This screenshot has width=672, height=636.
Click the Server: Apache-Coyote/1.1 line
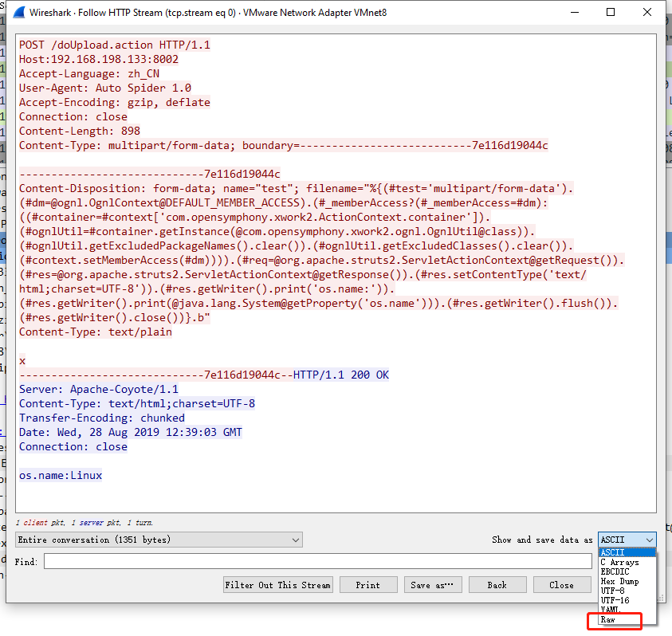99,389
